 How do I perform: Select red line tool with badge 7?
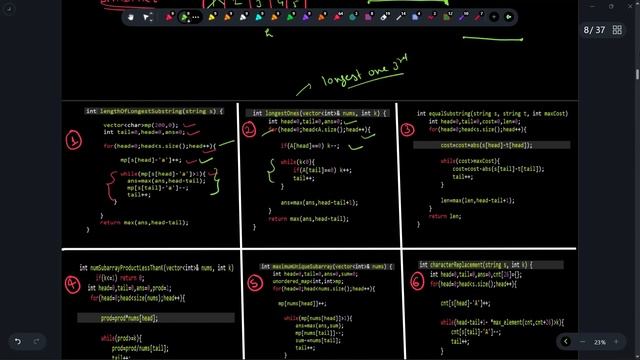[478, 17]
